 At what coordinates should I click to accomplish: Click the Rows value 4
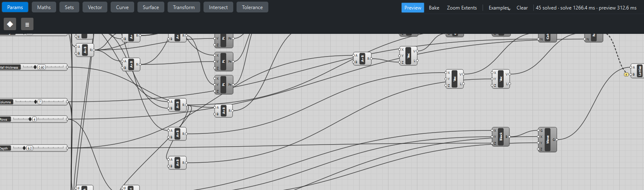(x=35, y=119)
